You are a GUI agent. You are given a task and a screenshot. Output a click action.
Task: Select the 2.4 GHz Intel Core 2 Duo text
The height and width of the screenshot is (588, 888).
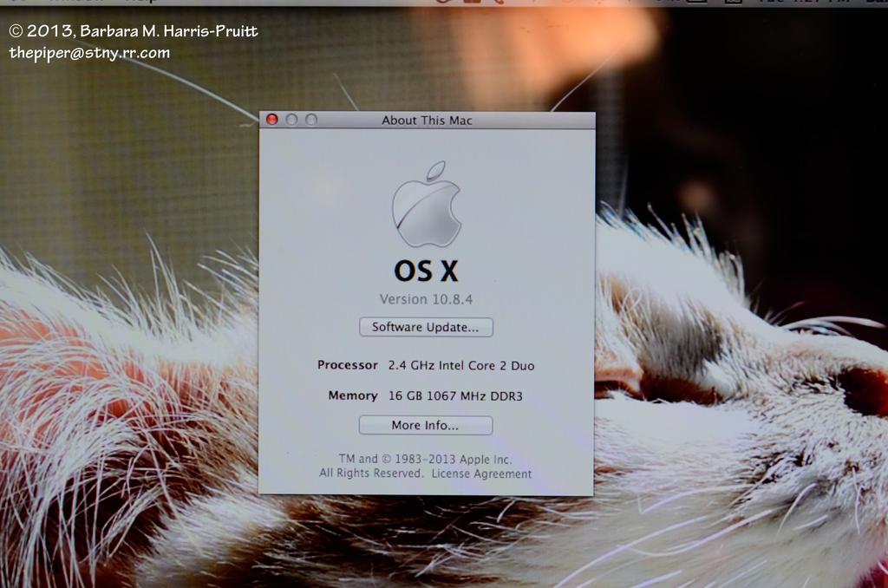(460, 366)
